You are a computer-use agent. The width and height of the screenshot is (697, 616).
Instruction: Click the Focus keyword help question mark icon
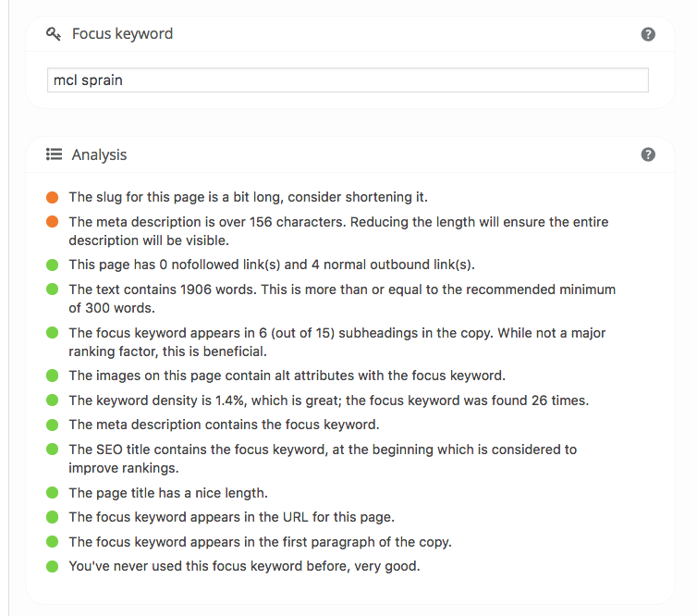[x=648, y=34]
